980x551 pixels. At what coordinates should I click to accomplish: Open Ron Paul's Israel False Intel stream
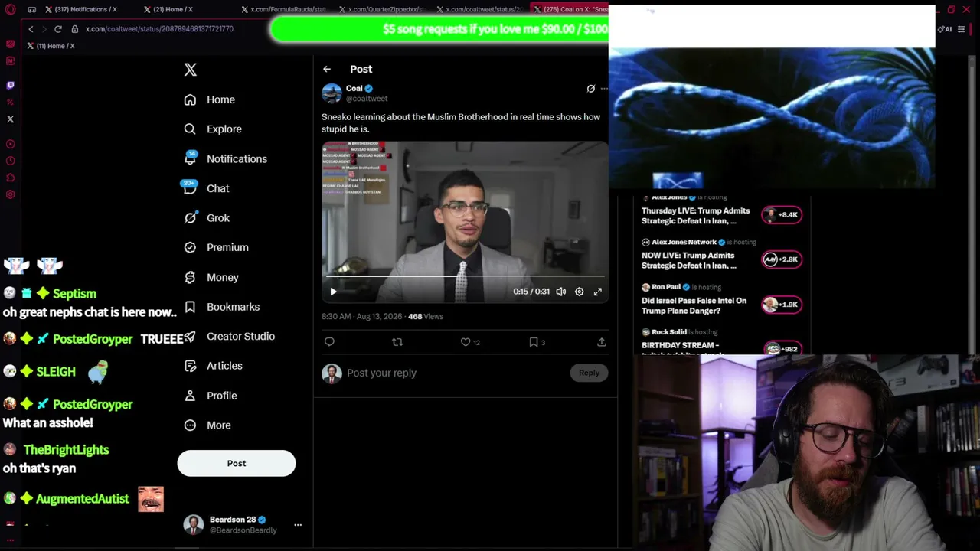click(694, 305)
